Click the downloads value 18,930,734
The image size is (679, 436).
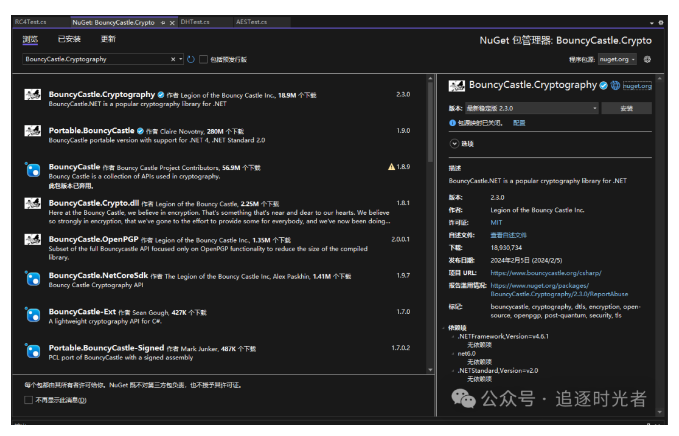(506, 248)
